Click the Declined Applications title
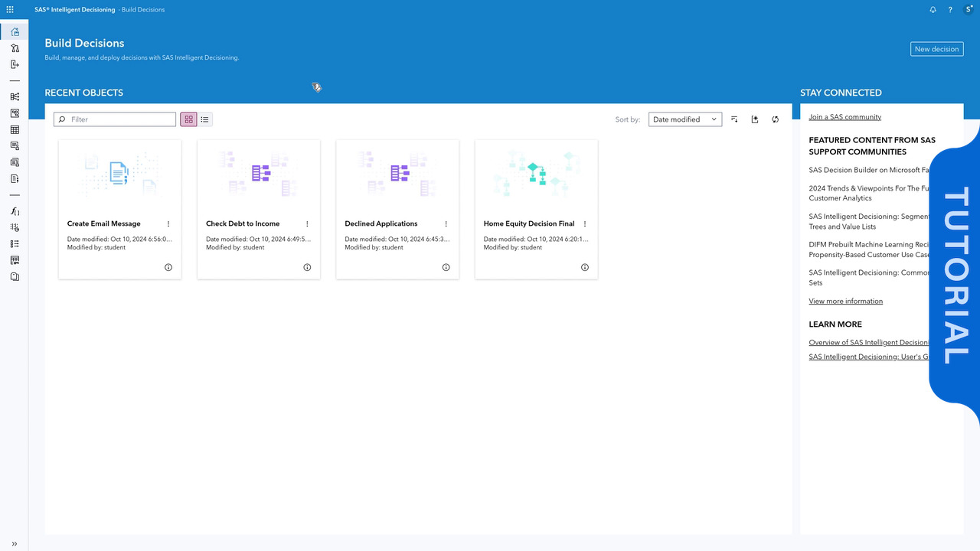Viewport: 980px width, 551px height. tap(381, 224)
